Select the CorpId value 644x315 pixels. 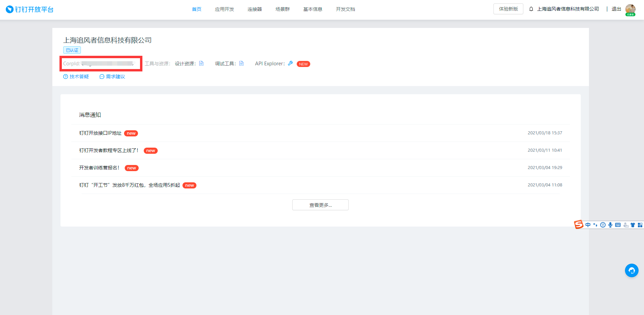click(108, 64)
